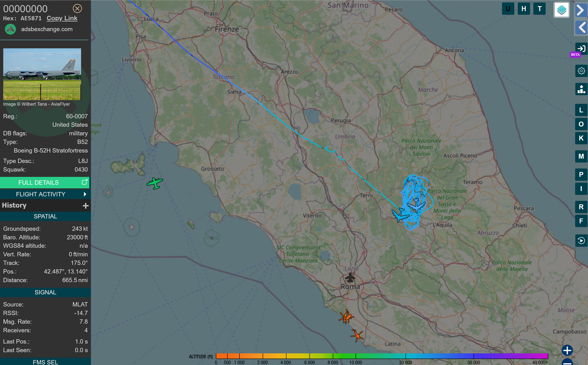This screenshot has width=588, height=365.
Task: Click the Copy Link link
Action: (x=62, y=18)
